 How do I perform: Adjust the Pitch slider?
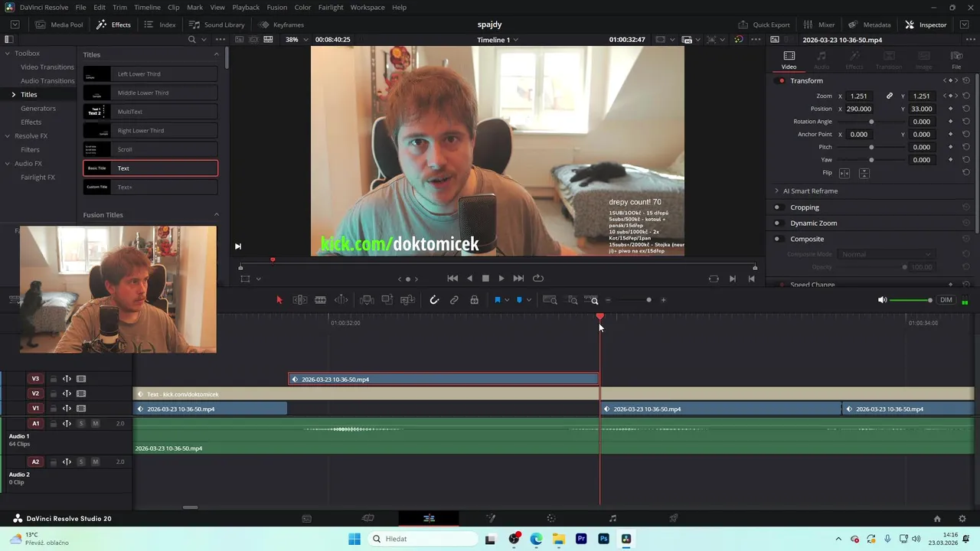(x=871, y=147)
